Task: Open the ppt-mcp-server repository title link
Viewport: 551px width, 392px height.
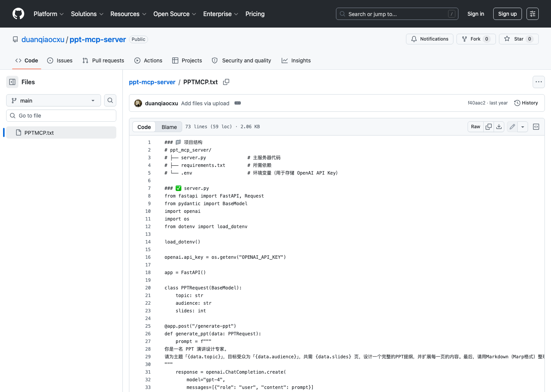Action: 98,39
